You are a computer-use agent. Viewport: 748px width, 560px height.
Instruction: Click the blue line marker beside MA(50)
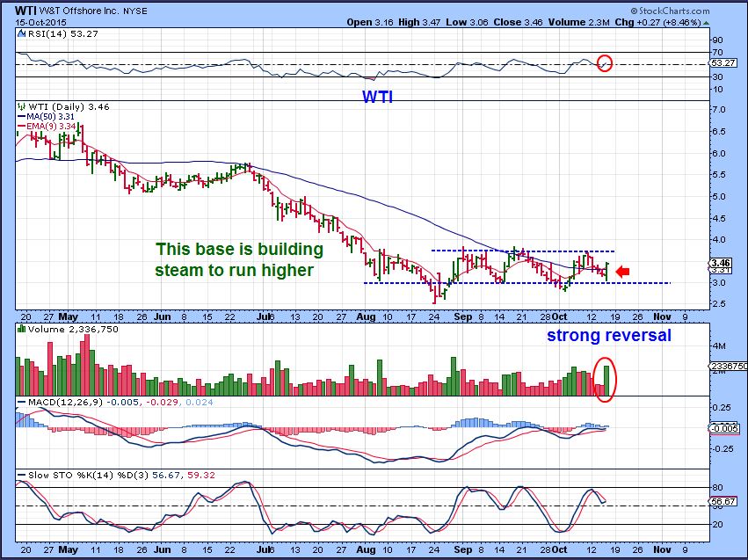point(21,116)
